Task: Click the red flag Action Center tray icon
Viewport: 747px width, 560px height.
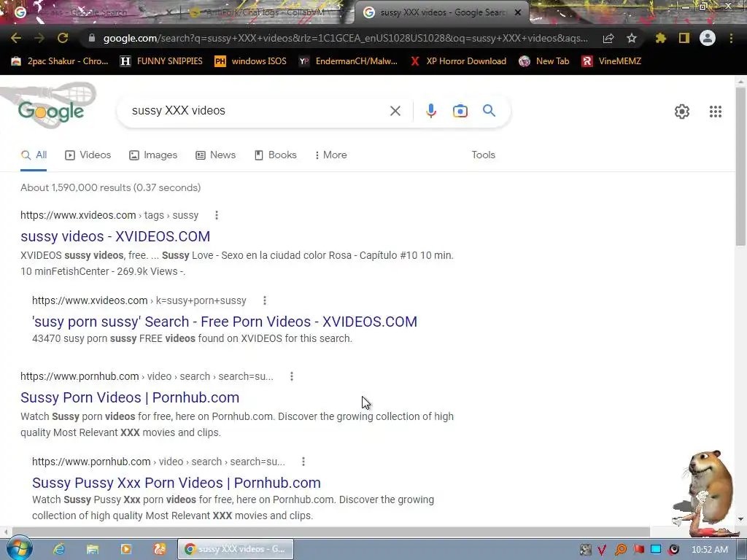Action: tap(639, 550)
